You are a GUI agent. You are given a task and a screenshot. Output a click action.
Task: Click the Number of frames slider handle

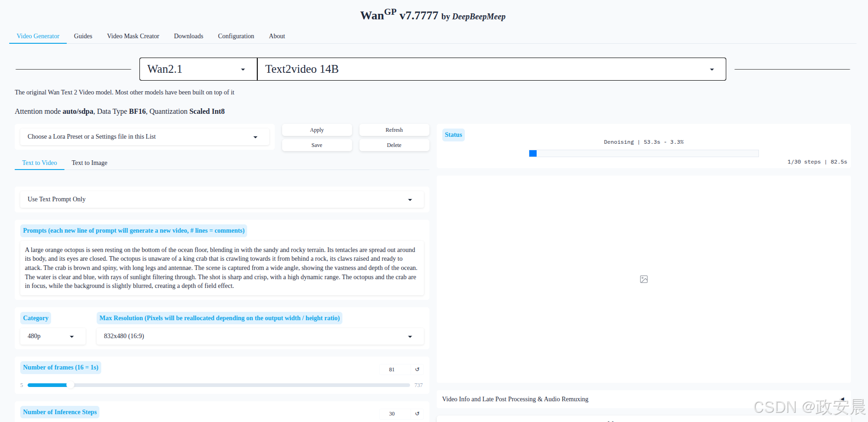coord(70,385)
